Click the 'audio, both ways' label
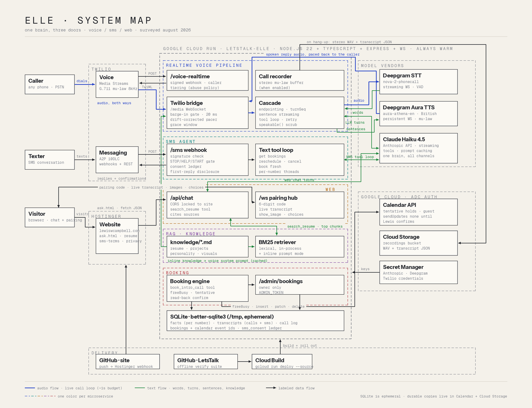This screenshot has width=532, height=408. (x=114, y=103)
